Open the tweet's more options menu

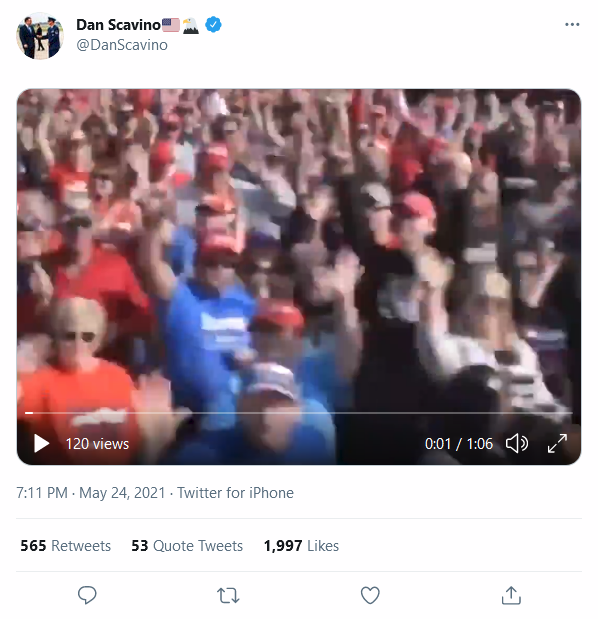pos(572,24)
